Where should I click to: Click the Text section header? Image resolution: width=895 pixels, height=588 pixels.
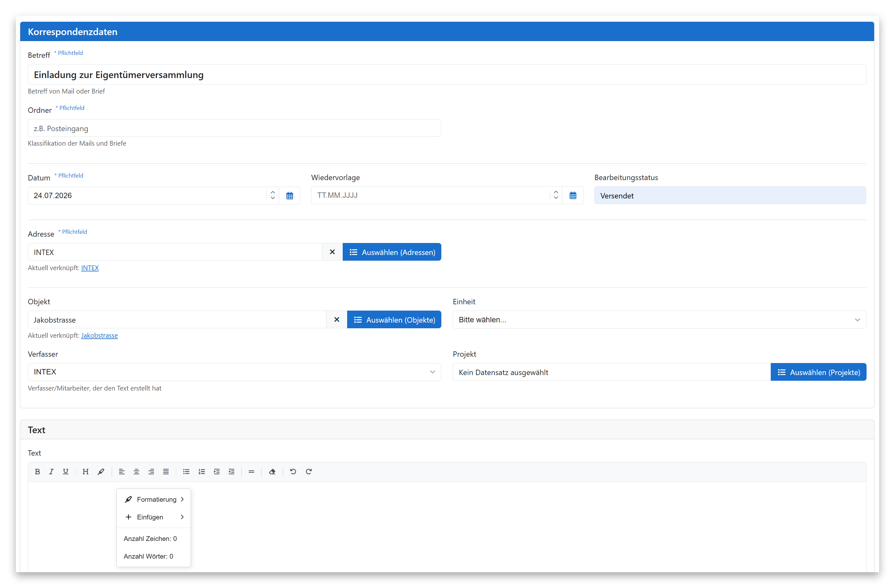447,429
